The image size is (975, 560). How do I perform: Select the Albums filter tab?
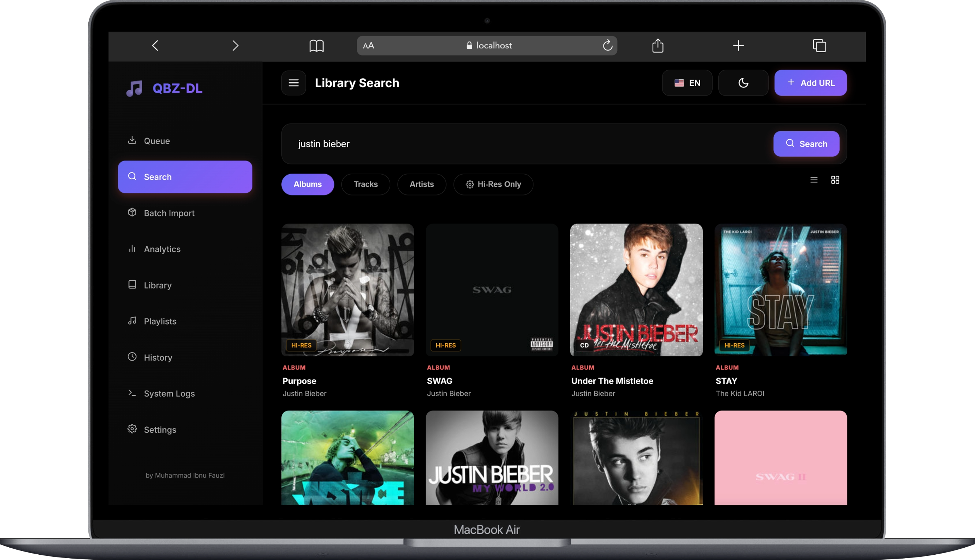pos(308,184)
